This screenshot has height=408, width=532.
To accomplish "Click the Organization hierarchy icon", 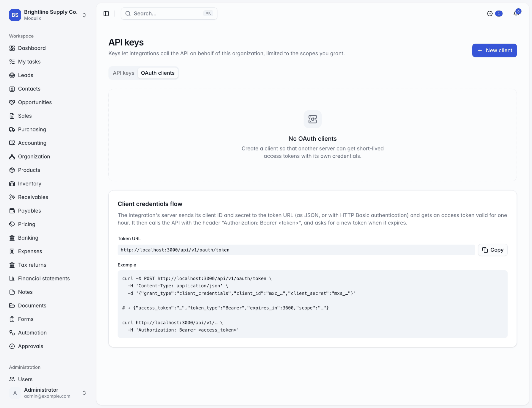I will (12, 156).
